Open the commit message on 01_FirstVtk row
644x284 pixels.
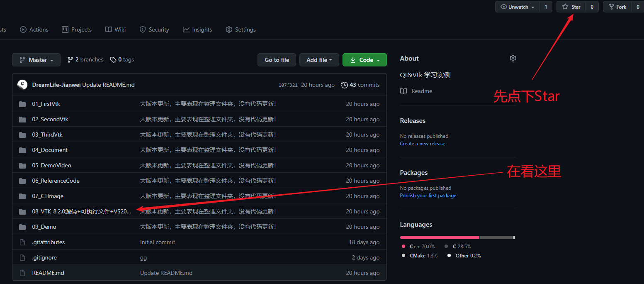(208, 104)
